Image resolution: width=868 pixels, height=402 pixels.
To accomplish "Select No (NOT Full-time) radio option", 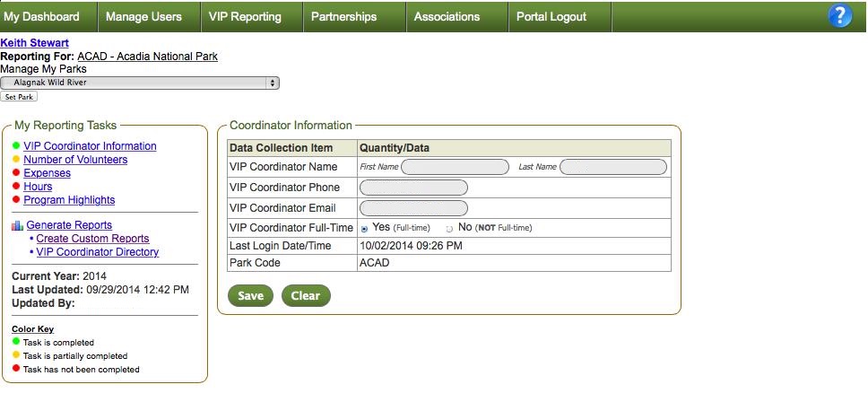I will (449, 229).
